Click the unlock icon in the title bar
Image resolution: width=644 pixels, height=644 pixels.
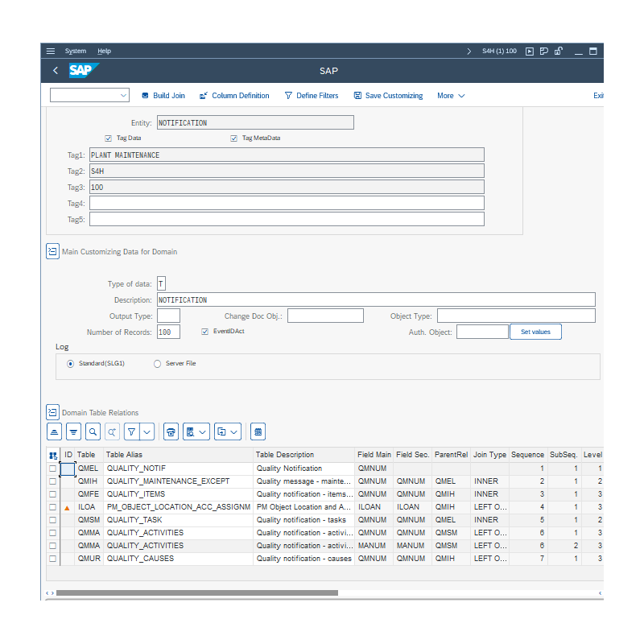point(556,51)
